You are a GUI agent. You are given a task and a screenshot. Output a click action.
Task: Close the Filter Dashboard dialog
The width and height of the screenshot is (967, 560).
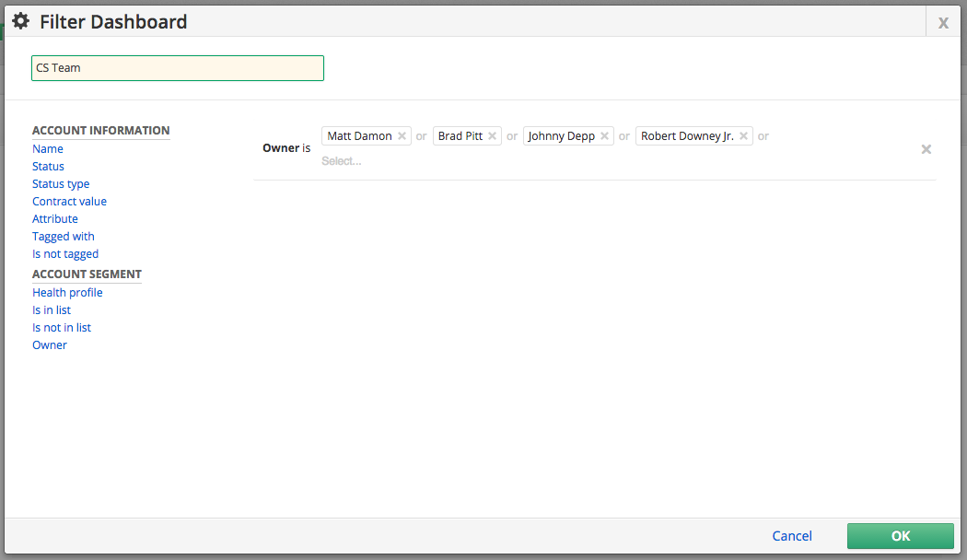click(x=944, y=23)
